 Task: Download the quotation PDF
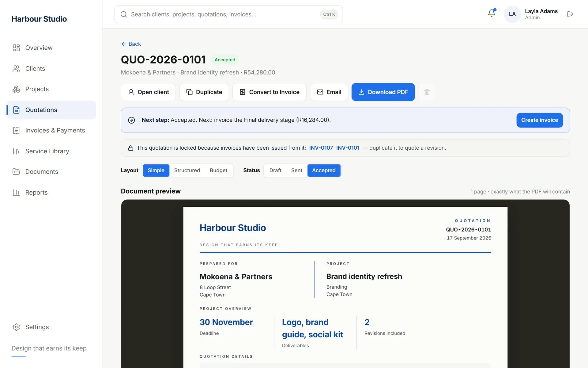(x=383, y=92)
